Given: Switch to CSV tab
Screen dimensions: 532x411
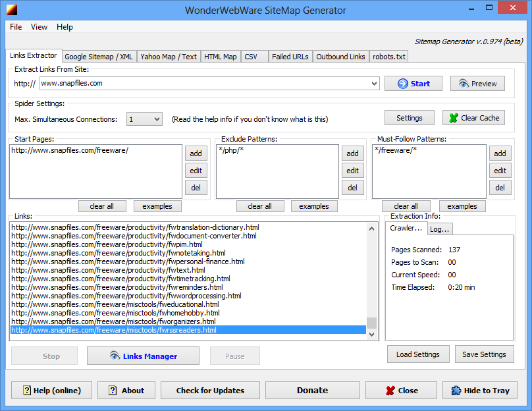Looking at the screenshot, I should [254, 57].
